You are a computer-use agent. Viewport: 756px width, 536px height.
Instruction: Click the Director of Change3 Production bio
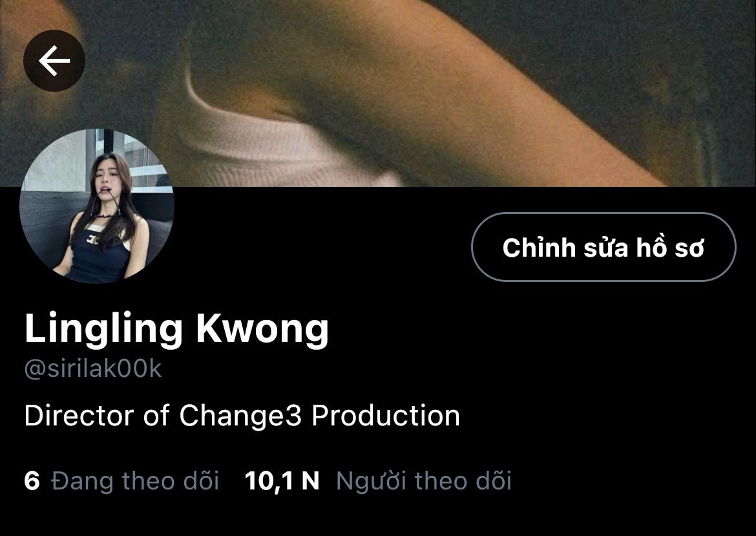[x=242, y=416]
